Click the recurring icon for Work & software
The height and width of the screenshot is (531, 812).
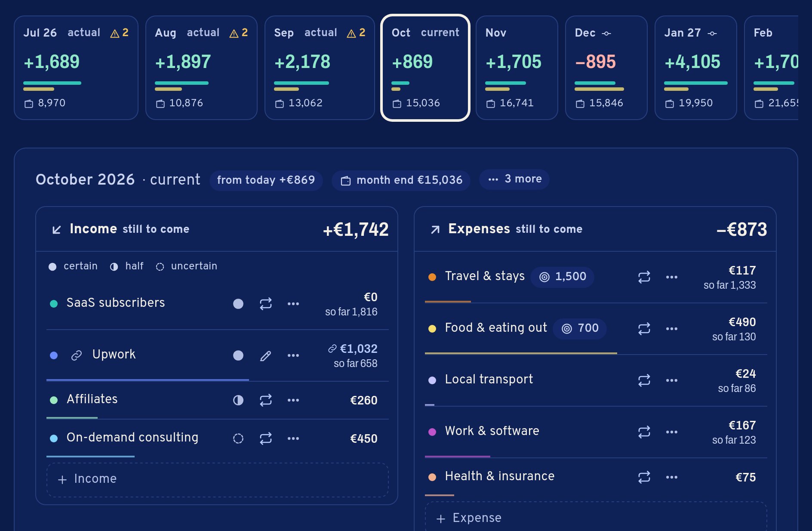point(644,432)
